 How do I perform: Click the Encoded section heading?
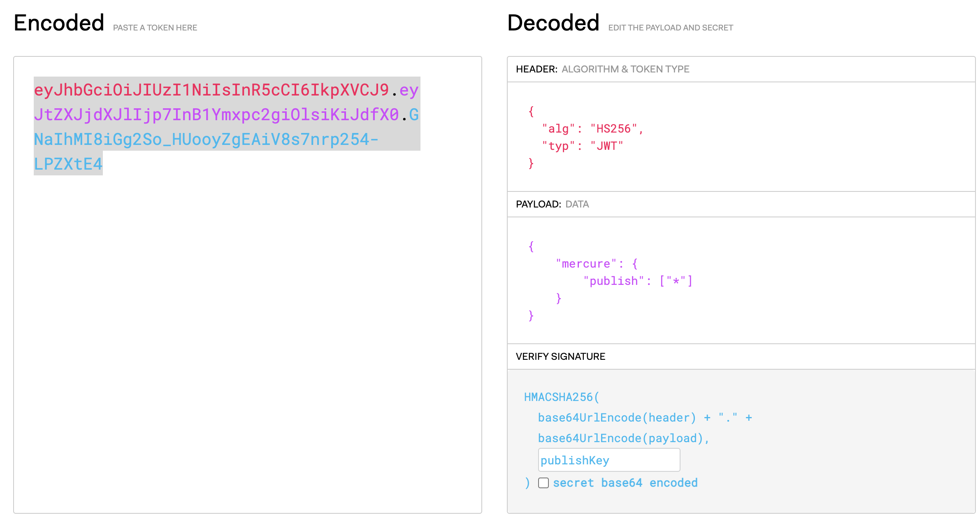point(58,23)
